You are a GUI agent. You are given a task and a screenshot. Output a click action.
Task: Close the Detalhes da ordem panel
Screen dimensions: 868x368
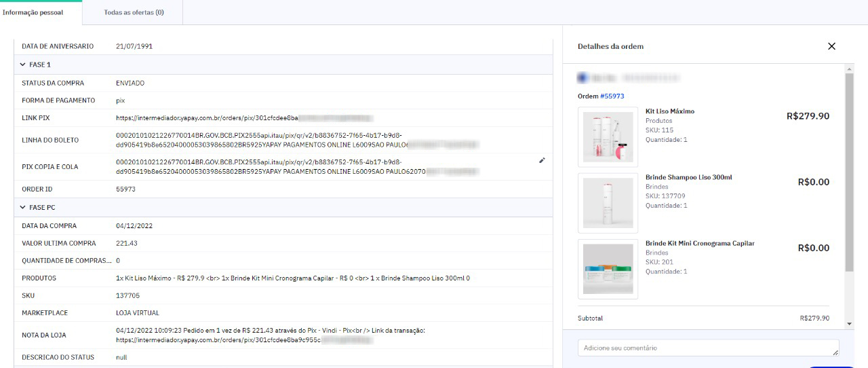831,46
